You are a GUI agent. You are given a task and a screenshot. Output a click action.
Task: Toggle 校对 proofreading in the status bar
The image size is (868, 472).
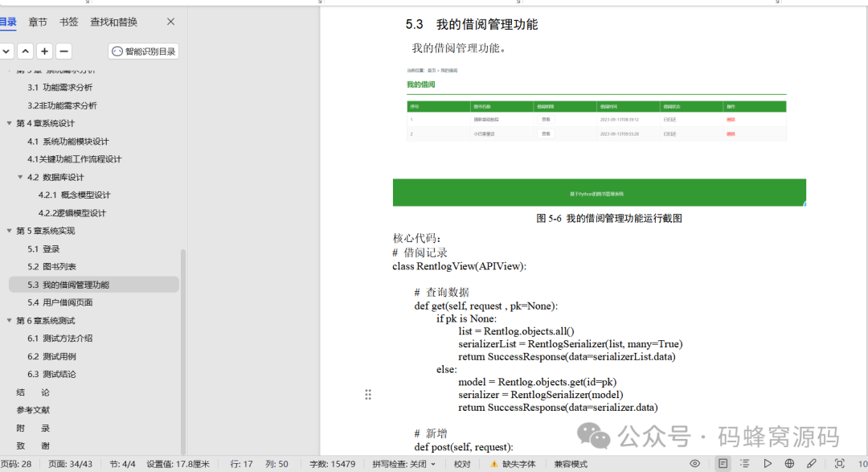[461, 463]
